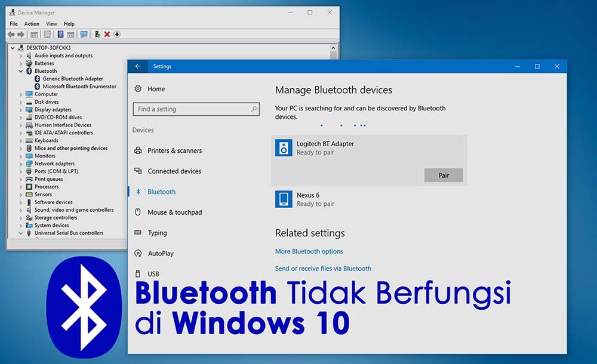Screen dimensions: 597x364
Task: Select Microsoft Bluetooth Enumerator in Device Manager
Action: click(79, 87)
